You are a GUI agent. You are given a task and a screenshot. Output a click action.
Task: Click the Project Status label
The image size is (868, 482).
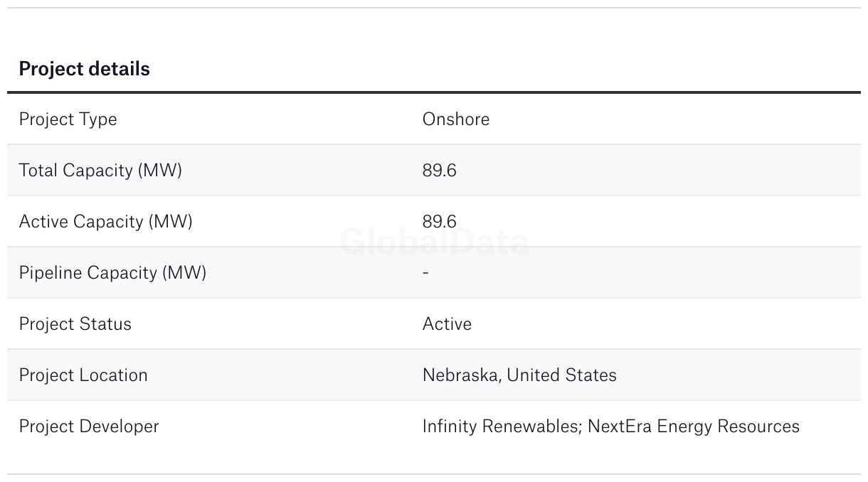point(75,323)
